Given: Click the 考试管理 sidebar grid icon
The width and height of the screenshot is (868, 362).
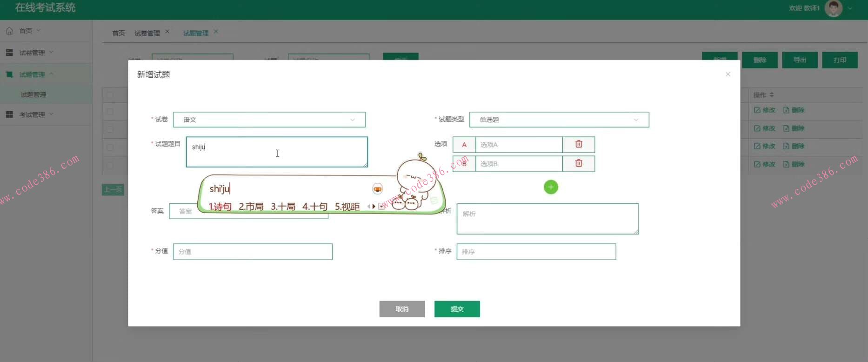Looking at the screenshot, I should pyautogui.click(x=9, y=114).
